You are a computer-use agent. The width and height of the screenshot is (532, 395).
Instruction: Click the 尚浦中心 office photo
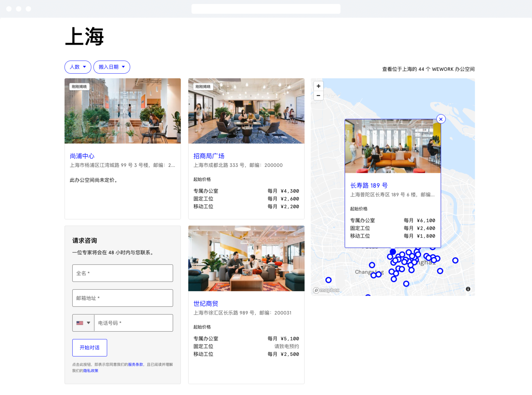tap(122, 111)
